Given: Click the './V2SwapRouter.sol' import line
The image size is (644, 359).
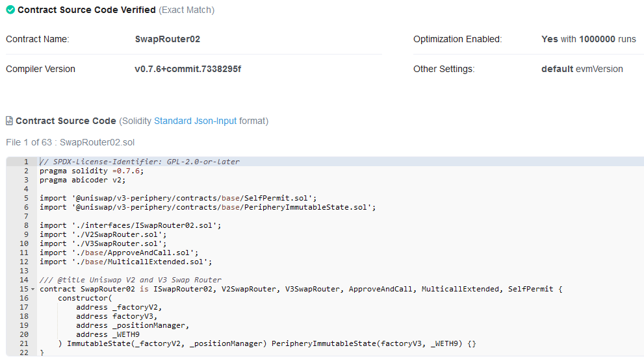Looking at the screenshot, I should tap(103, 234).
